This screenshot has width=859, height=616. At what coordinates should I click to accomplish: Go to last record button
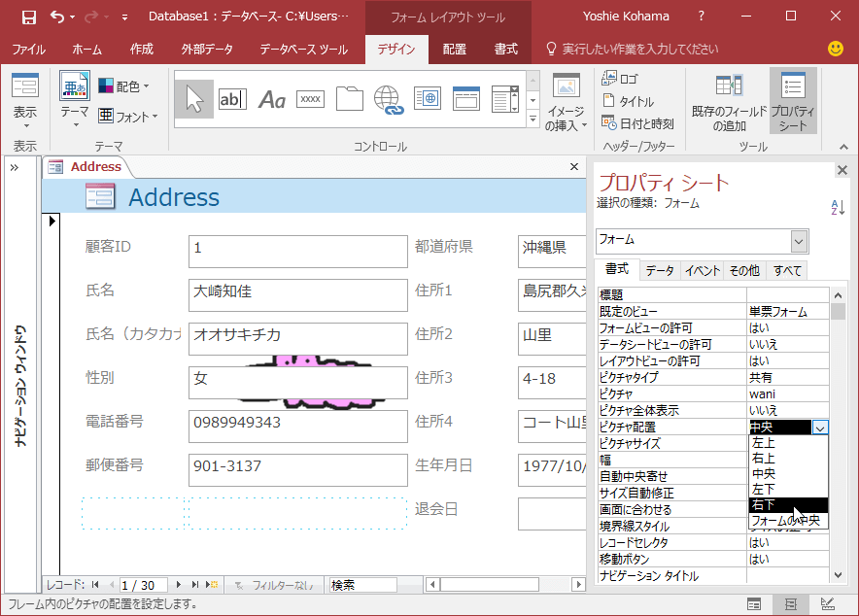pyautogui.click(x=194, y=585)
